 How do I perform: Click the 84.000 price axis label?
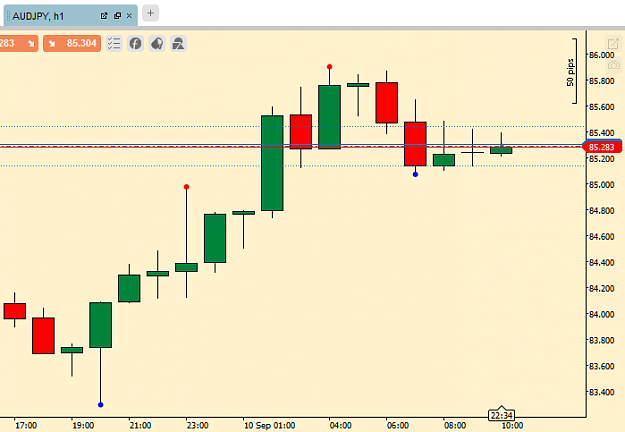click(601, 314)
